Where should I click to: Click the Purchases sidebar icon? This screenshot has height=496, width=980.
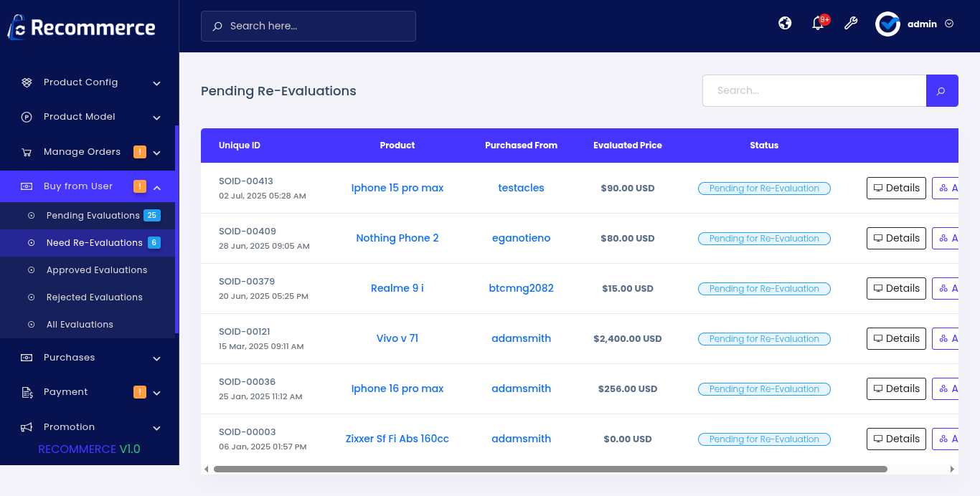[x=27, y=358]
